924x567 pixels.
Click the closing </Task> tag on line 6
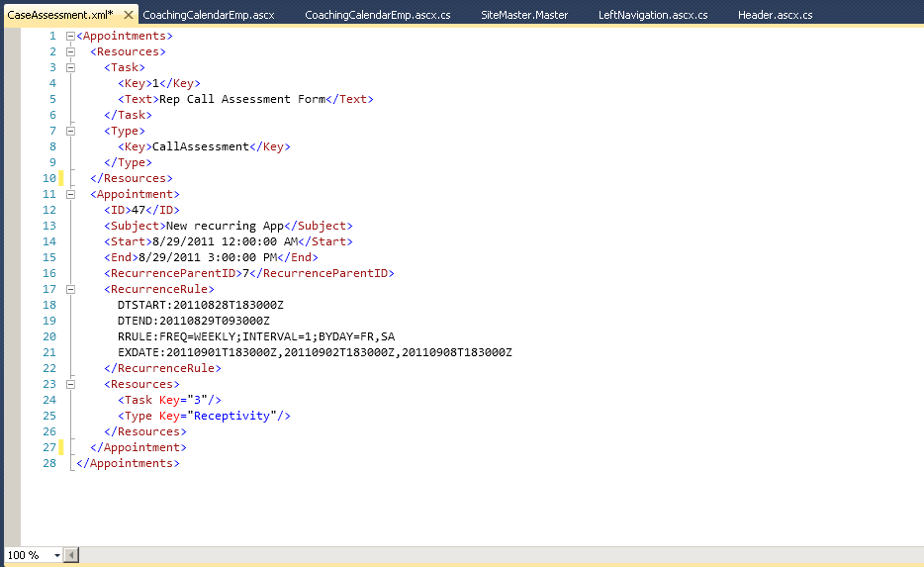(x=128, y=115)
